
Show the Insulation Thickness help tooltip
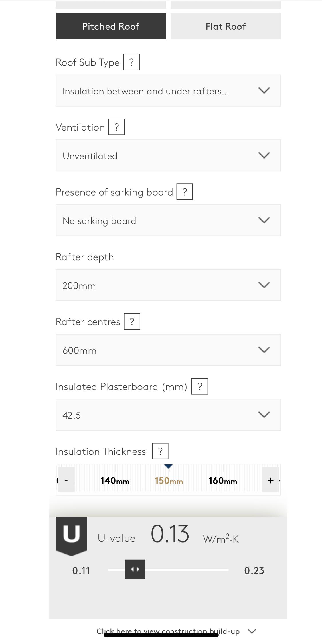[x=160, y=451]
